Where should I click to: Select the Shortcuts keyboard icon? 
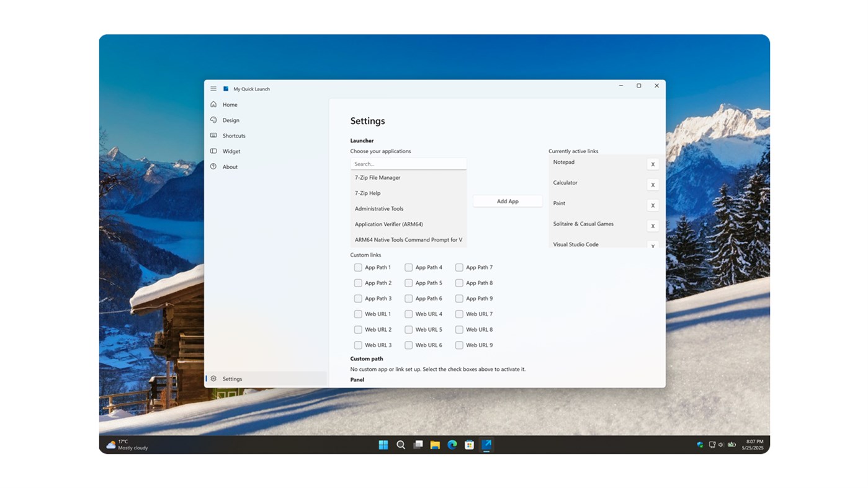(213, 135)
